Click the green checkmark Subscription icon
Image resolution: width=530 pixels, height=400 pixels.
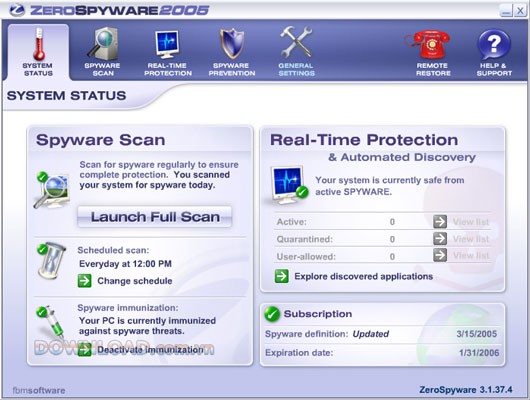coord(272,314)
